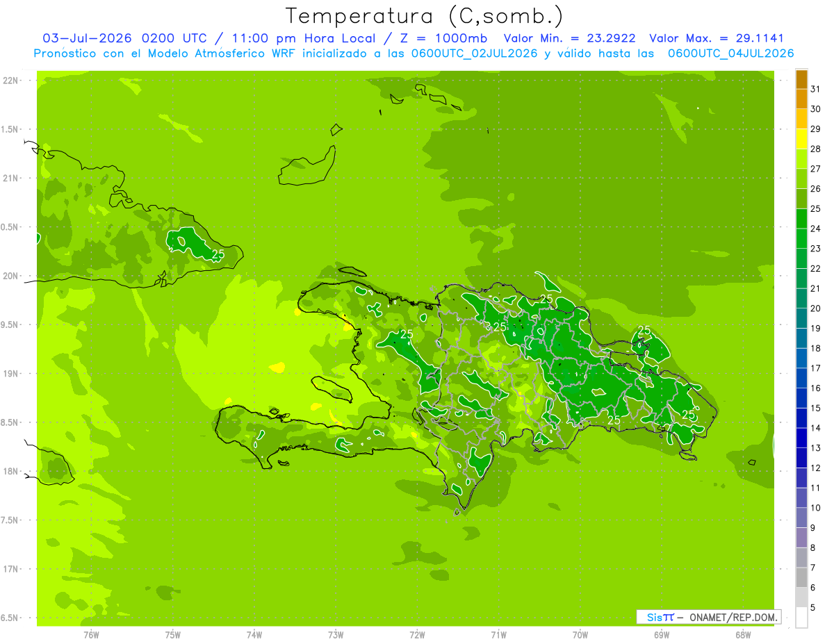Click the "74W" longitude axis label
This screenshot has height=644, width=834.
(x=254, y=635)
